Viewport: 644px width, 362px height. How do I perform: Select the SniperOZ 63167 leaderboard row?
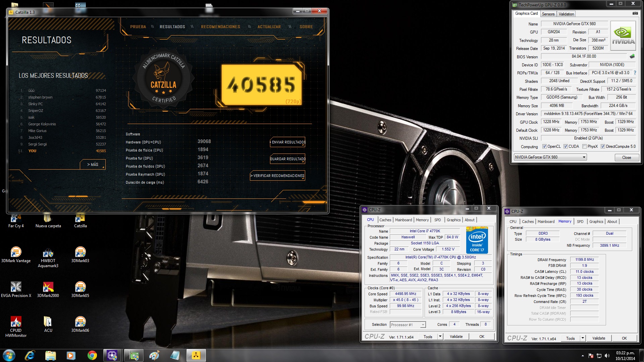coord(63,111)
